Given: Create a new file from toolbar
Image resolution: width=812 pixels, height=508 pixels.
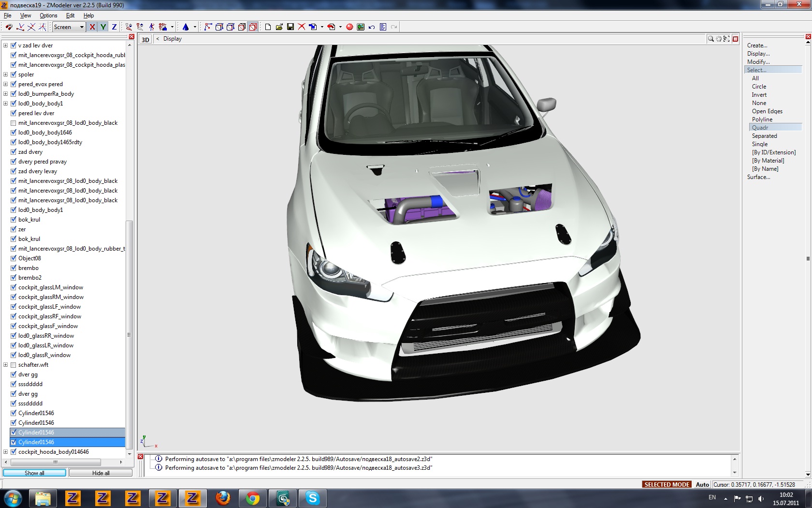Looking at the screenshot, I should click(x=268, y=27).
